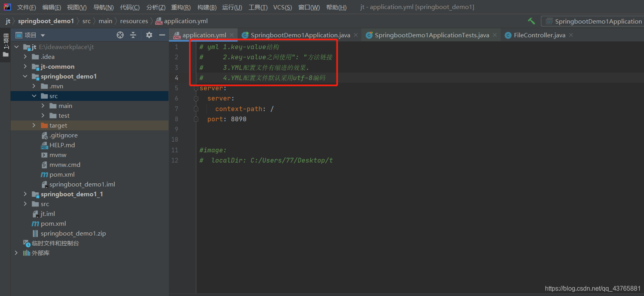Open the Edit (编辑) menu

[51, 7]
